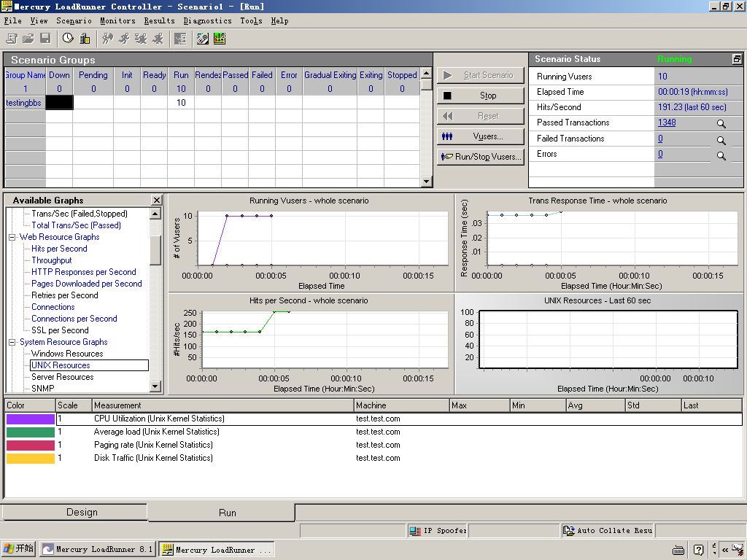Click the Start Scenario button

click(x=481, y=75)
